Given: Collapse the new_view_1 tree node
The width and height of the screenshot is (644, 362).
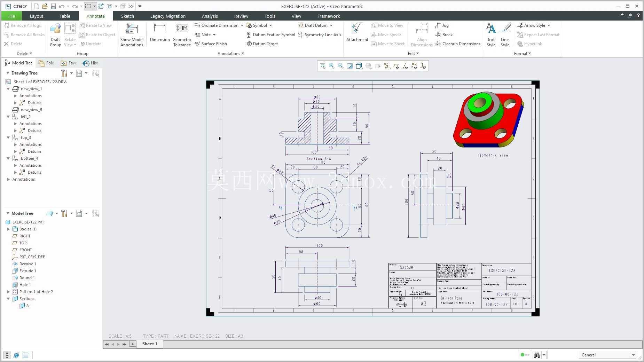Looking at the screenshot, I should [8, 89].
